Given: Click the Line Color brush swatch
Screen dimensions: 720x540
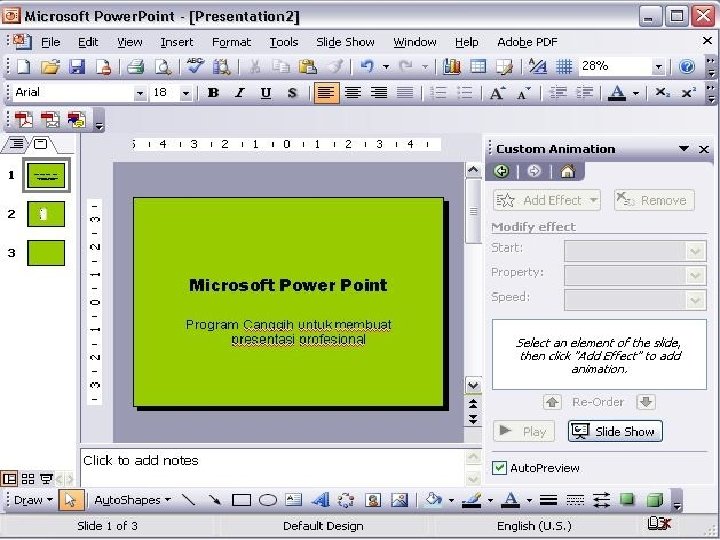Looking at the screenshot, I should click(472, 500).
